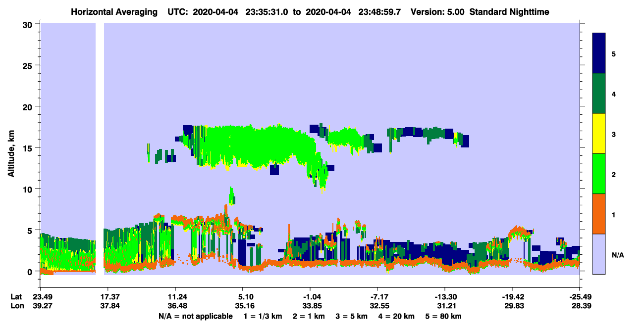Viewport: 644px width, 330px height.
Task: Click 'Standard Nighttime' in the title
Action: point(509,12)
